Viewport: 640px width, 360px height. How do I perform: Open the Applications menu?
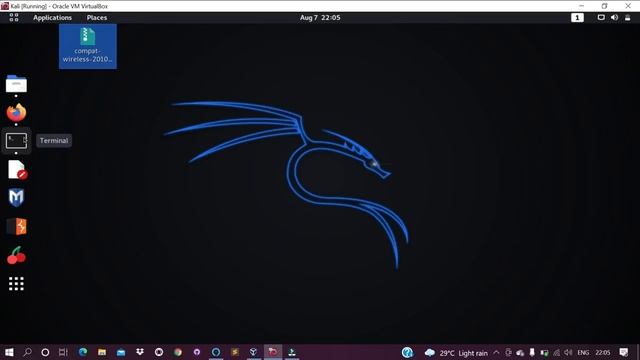52,18
